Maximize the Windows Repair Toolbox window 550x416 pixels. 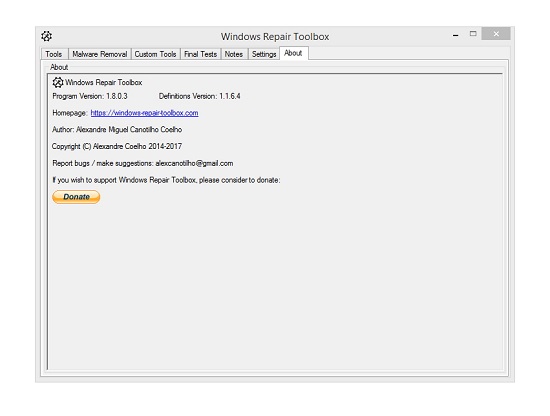(473, 34)
